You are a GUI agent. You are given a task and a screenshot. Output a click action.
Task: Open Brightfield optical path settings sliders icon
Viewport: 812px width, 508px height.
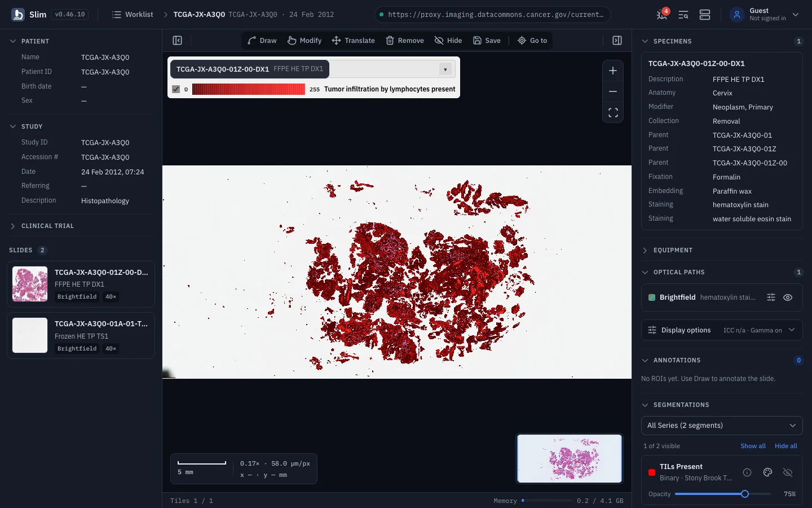click(x=771, y=297)
